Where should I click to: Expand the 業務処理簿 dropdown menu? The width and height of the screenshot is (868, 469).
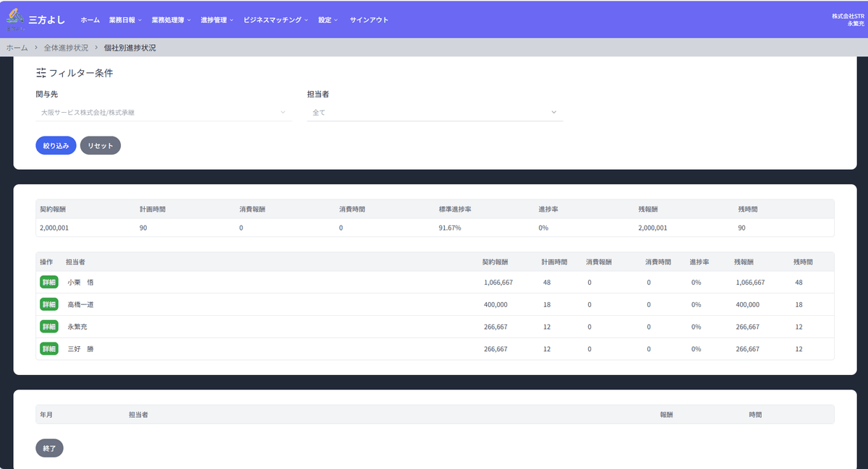[x=171, y=20]
